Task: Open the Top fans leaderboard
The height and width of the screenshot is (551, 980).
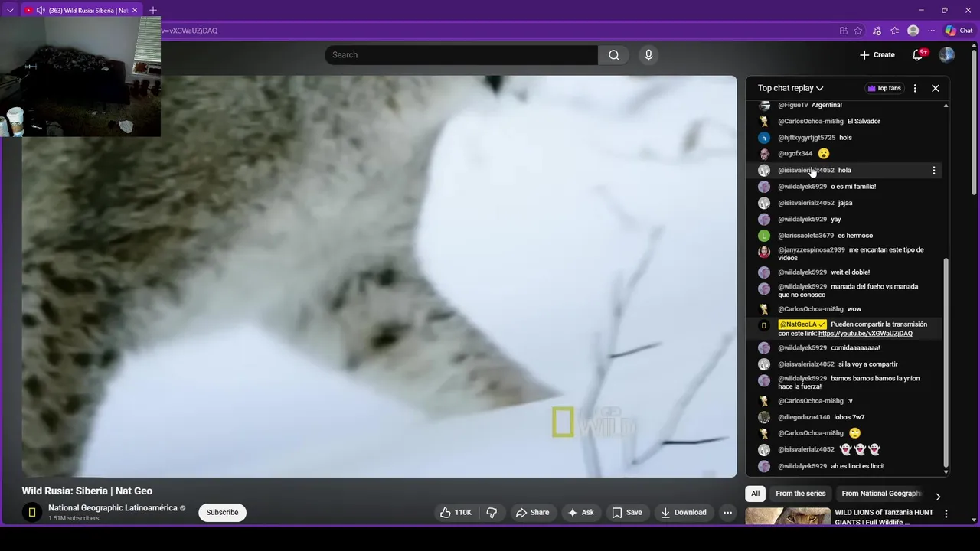Action: point(884,88)
